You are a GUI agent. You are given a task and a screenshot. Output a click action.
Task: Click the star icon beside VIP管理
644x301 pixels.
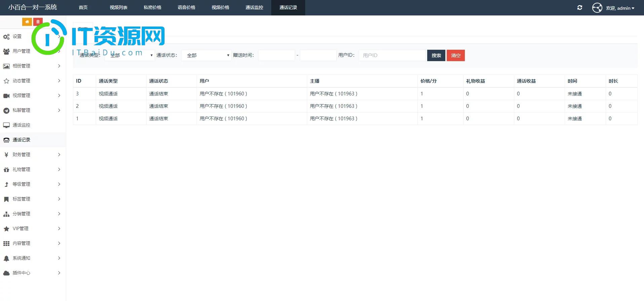point(6,229)
